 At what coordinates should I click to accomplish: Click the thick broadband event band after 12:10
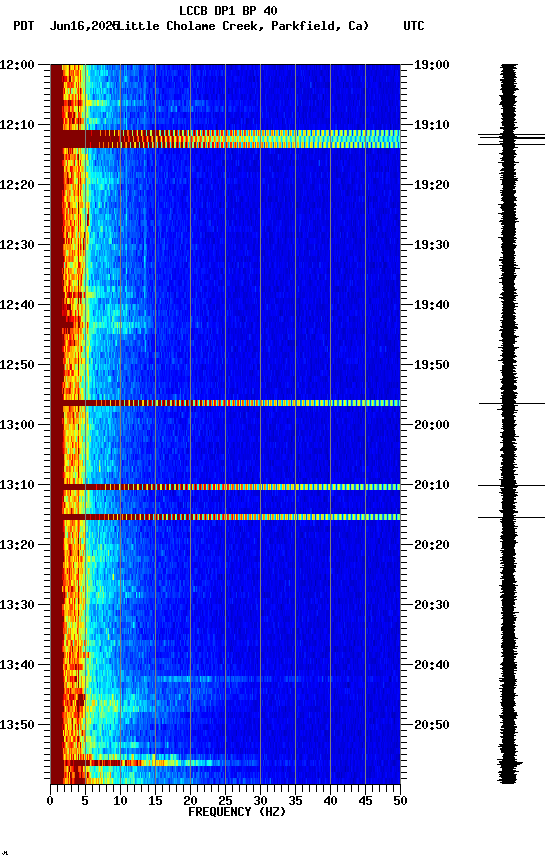click(x=225, y=139)
